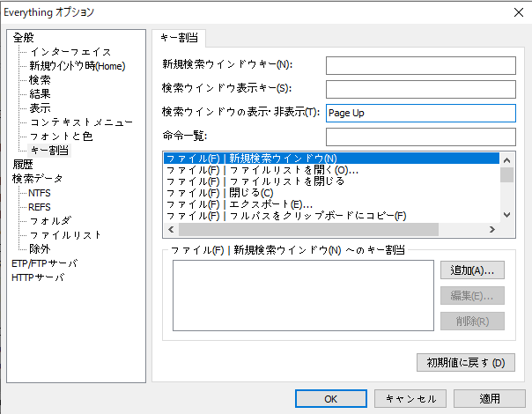The height and width of the screenshot is (414, 532).
Task: Open コンテキストメニュー settings
Action: click(81, 122)
